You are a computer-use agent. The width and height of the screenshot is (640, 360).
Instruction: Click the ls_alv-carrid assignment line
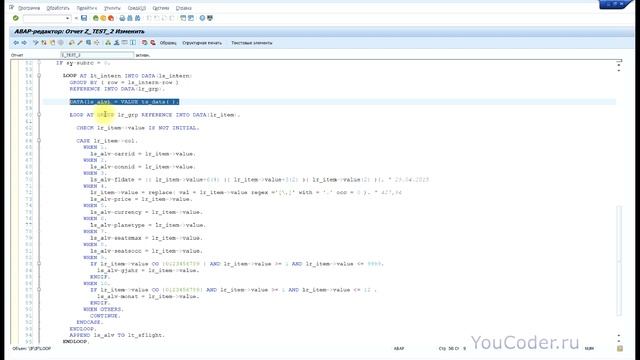pos(142,154)
